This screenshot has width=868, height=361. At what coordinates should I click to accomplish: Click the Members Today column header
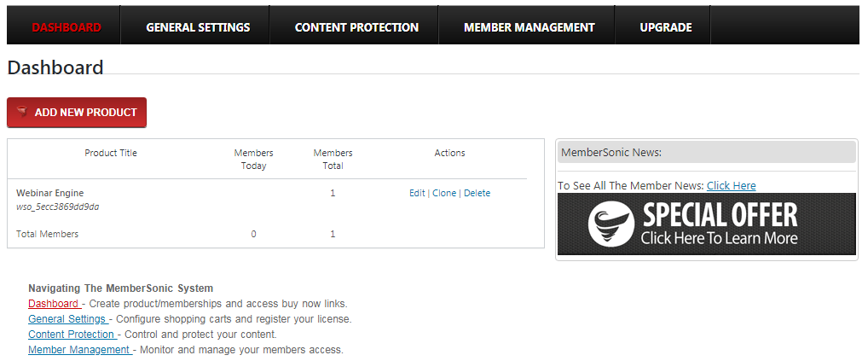click(253, 159)
